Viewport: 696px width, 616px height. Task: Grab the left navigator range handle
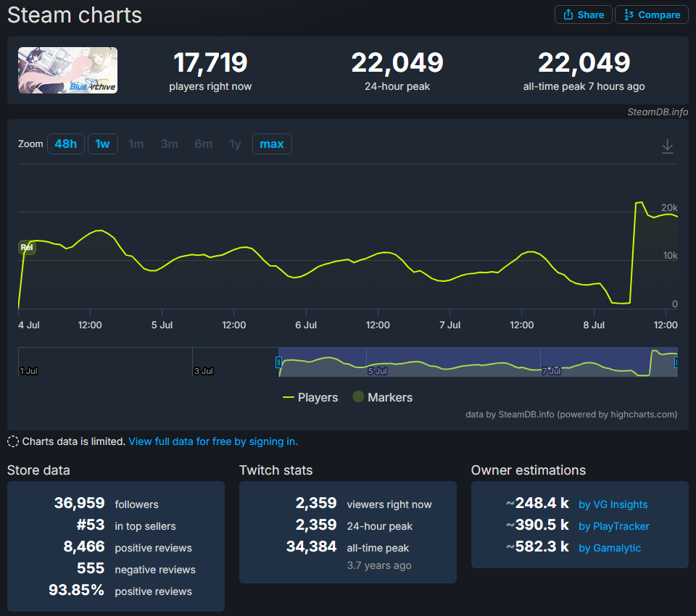[278, 362]
